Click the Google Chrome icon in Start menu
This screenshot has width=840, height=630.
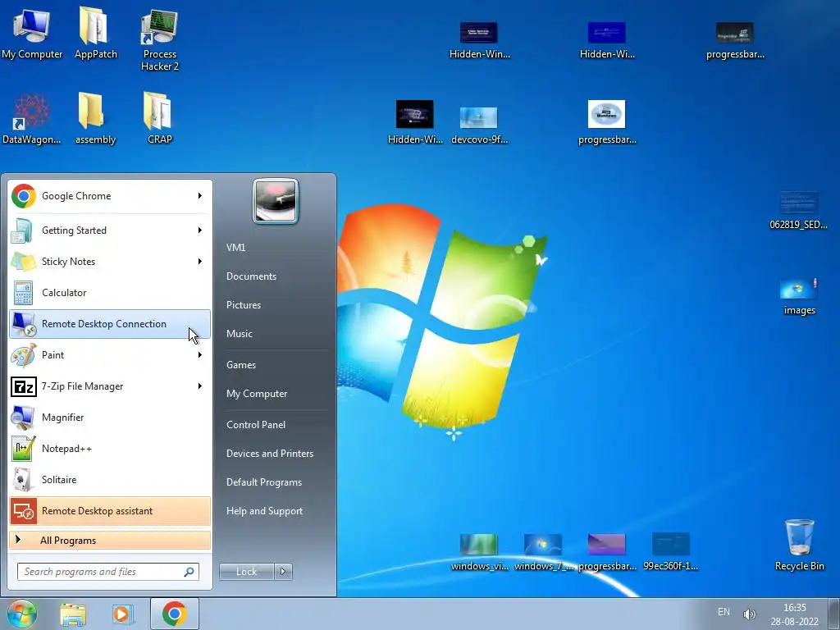(x=24, y=196)
